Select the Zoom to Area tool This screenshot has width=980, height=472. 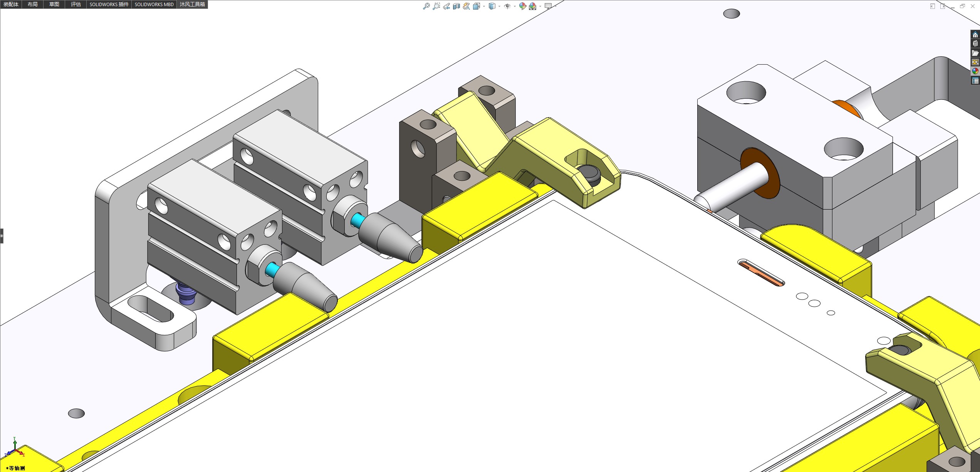pos(436,6)
